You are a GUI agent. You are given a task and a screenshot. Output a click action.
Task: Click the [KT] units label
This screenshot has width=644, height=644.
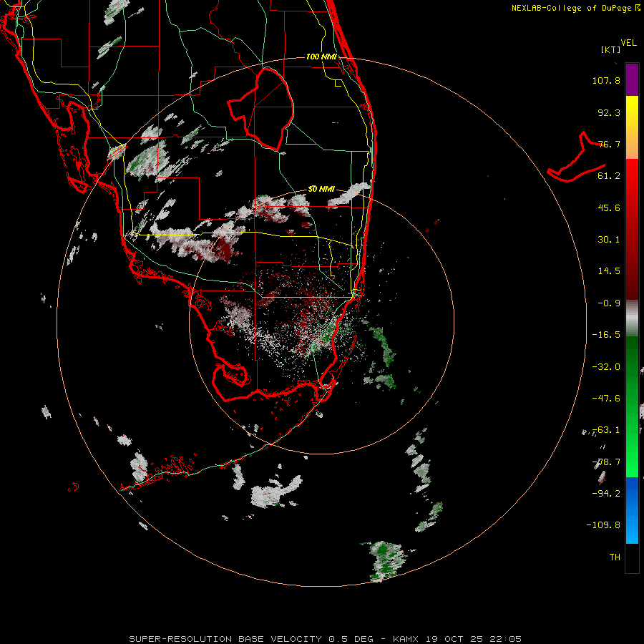pos(610,49)
